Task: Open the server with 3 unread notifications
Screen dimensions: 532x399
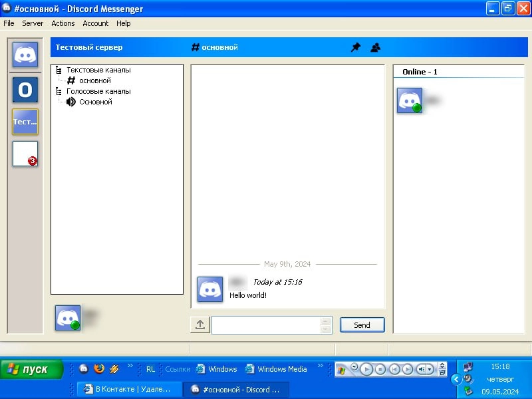Action: (25, 154)
